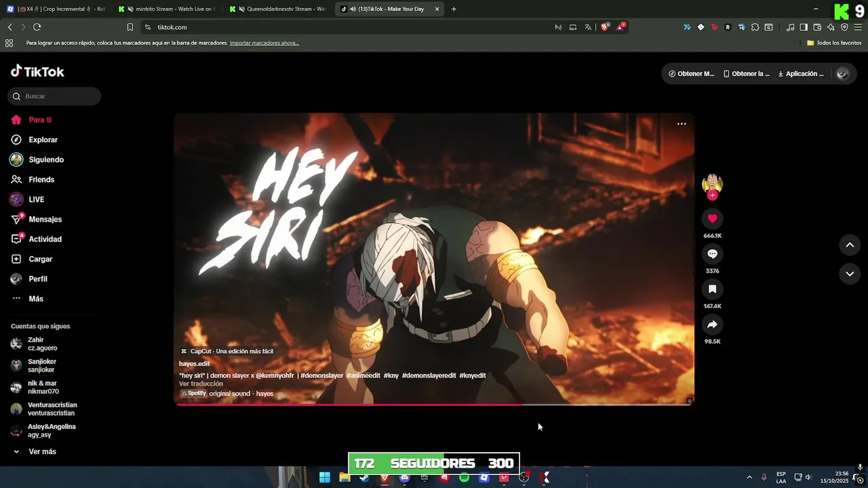868x488 pixels.
Task: Click Importar marcadores ahora link
Action: click(x=264, y=43)
